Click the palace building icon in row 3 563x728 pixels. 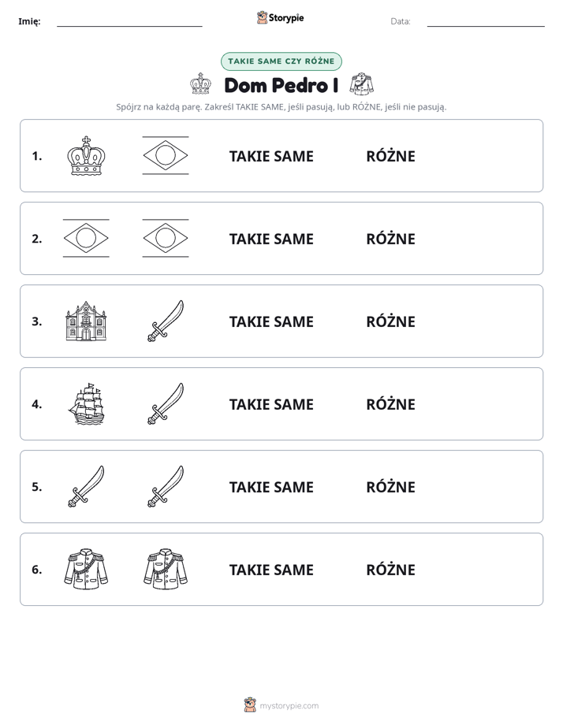coord(86,321)
